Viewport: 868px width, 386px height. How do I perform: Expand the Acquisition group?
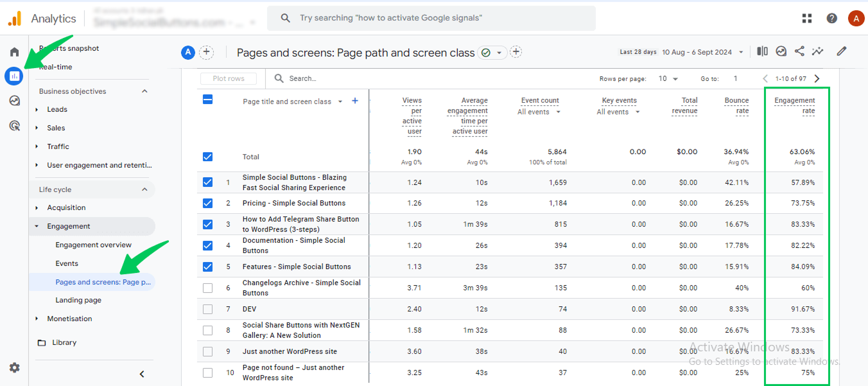37,207
